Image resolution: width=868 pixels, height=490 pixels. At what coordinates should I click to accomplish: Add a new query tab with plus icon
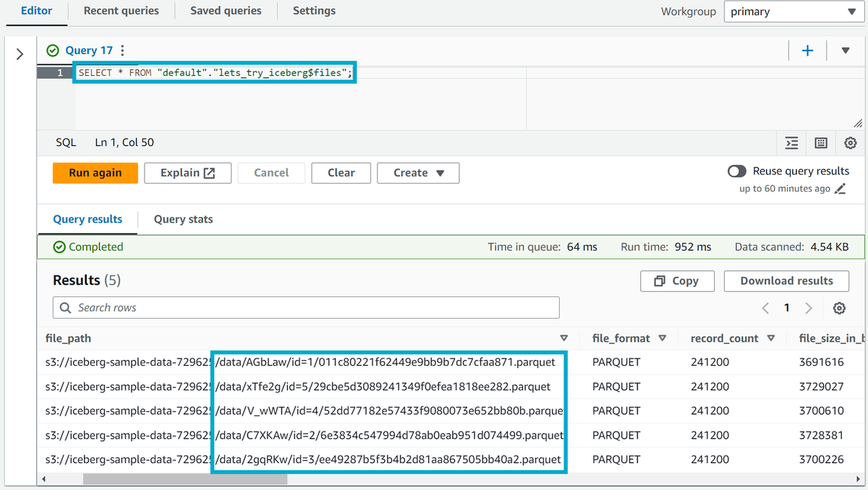[x=807, y=50]
